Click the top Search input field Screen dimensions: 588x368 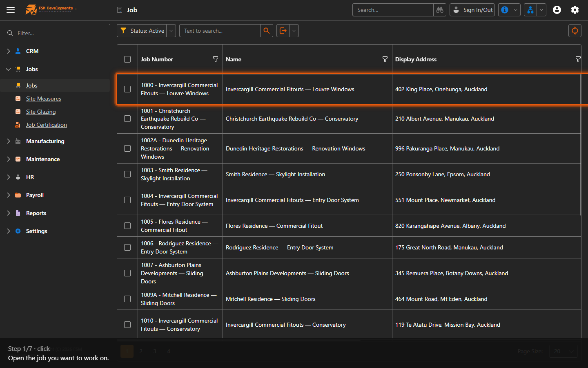393,10
